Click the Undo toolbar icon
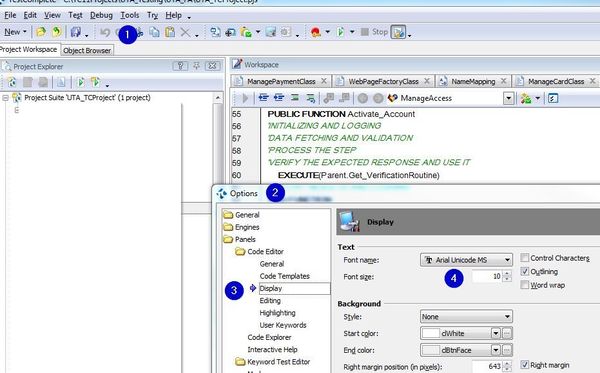The image size is (600, 373). point(105,32)
